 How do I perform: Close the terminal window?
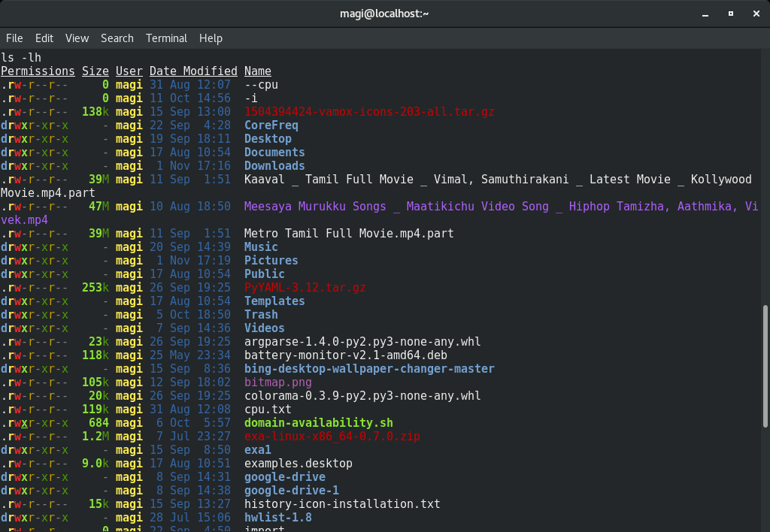click(756, 14)
